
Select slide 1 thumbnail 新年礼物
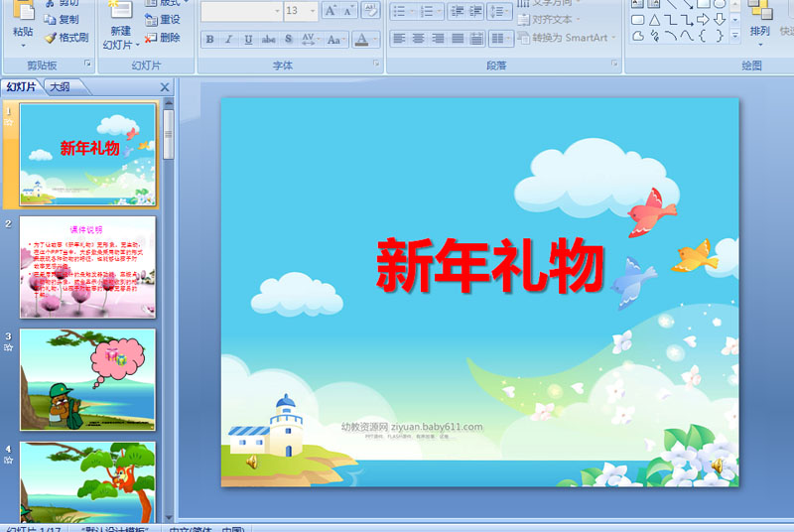point(87,155)
